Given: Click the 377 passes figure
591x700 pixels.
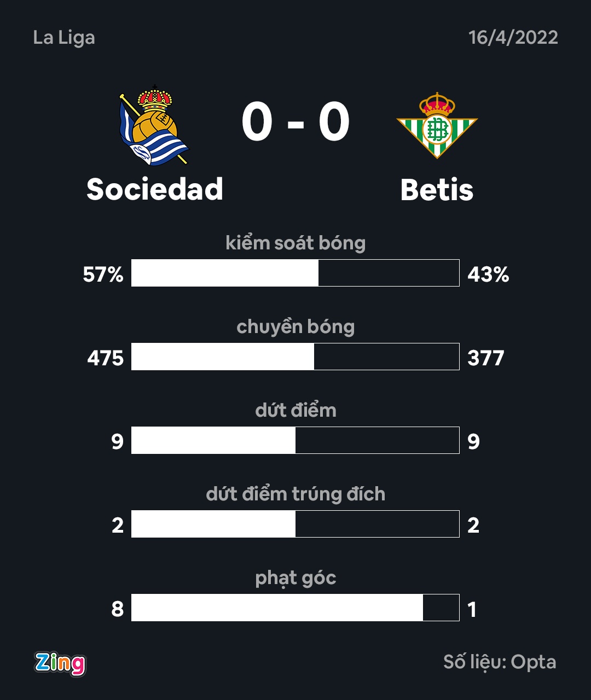Looking at the screenshot, I should (486, 358).
